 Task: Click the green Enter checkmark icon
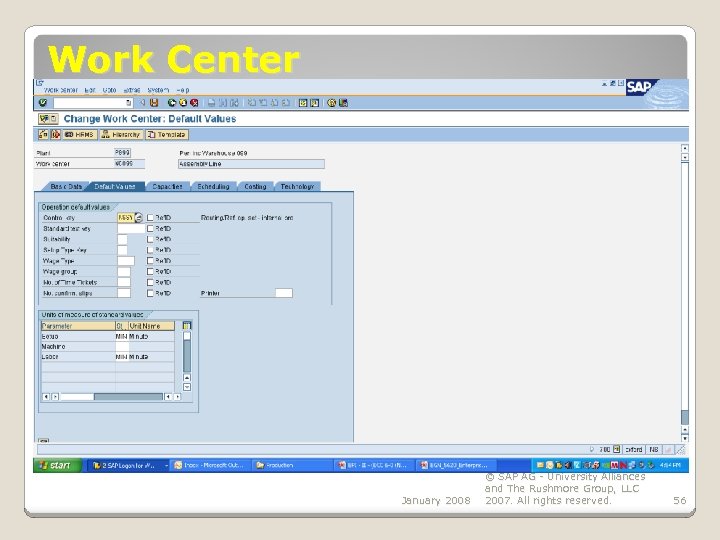(x=43, y=103)
